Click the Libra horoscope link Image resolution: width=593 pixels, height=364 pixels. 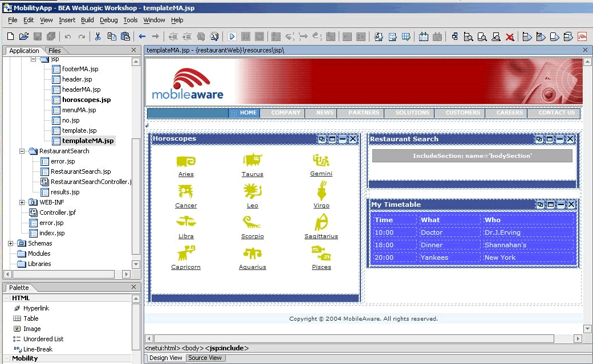click(186, 236)
